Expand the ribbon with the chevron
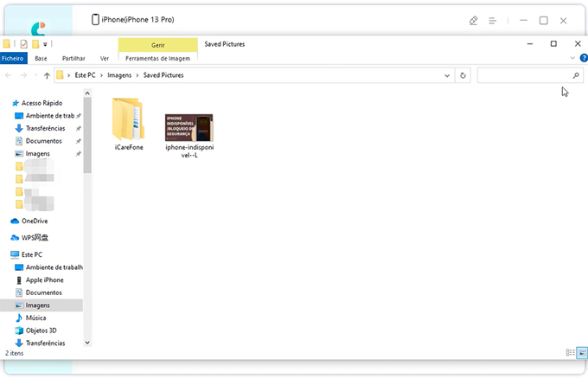 click(572, 58)
